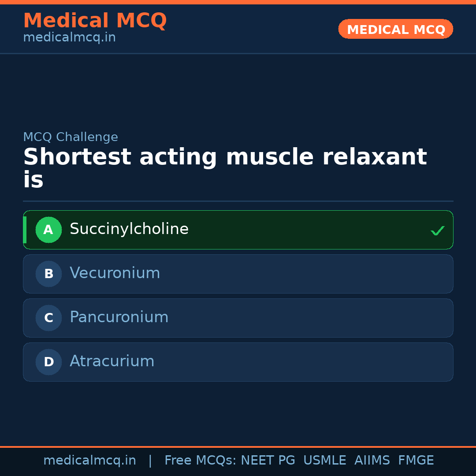Click the FMGE label in the footer
This screenshot has width=476, height=476.
coord(416,460)
